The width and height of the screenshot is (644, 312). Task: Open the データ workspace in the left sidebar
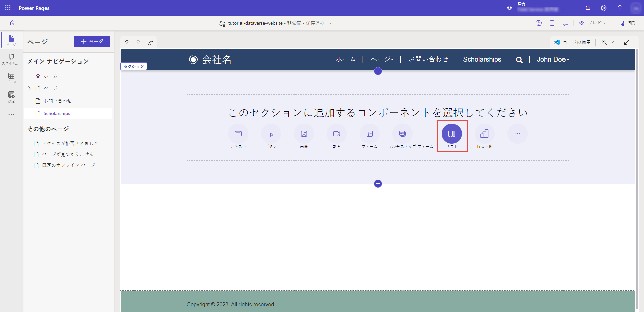pyautogui.click(x=11, y=78)
